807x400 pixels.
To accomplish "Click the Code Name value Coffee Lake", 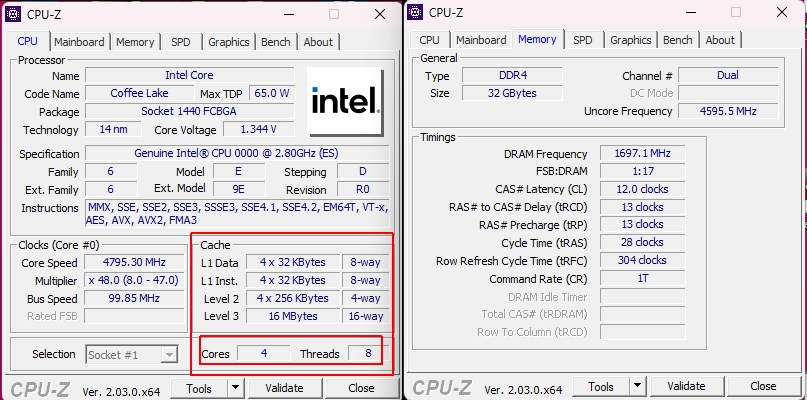I will tap(139, 93).
